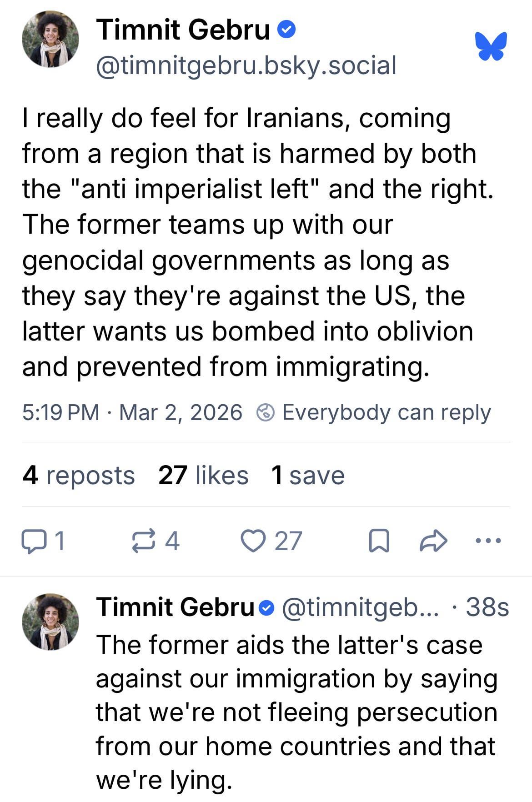Click the 5:19 PM Mar 2, 2026 timestamp

(x=132, y=413)
